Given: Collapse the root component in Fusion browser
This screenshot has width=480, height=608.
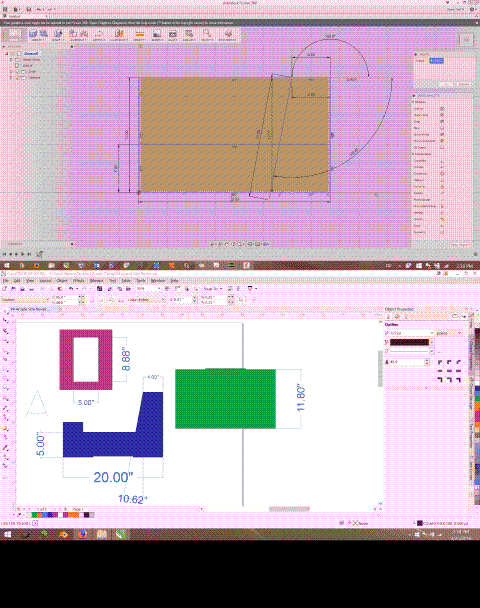Looking at the screenshot, I should (6, 54).
